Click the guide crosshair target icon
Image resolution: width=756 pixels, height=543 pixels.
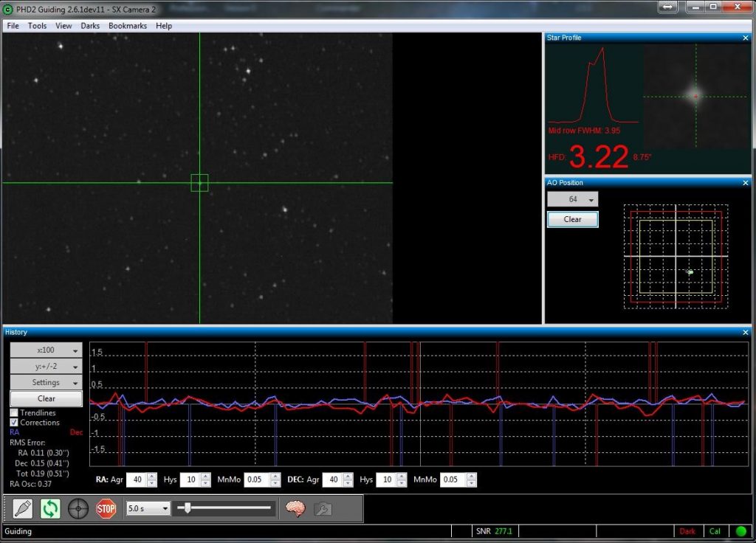coord(78,509)
